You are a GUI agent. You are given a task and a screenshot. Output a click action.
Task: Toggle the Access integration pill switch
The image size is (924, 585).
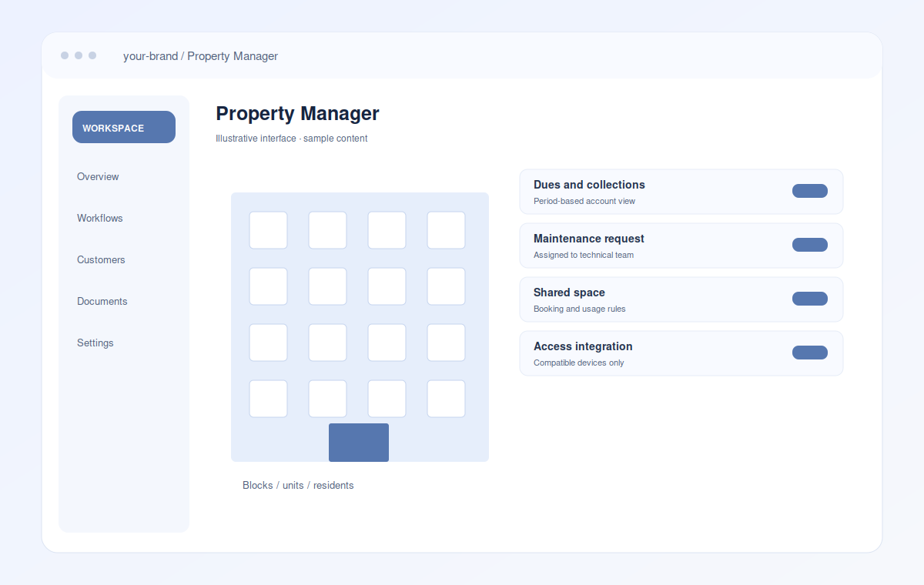pyautogui.click(x=810, y=353)
